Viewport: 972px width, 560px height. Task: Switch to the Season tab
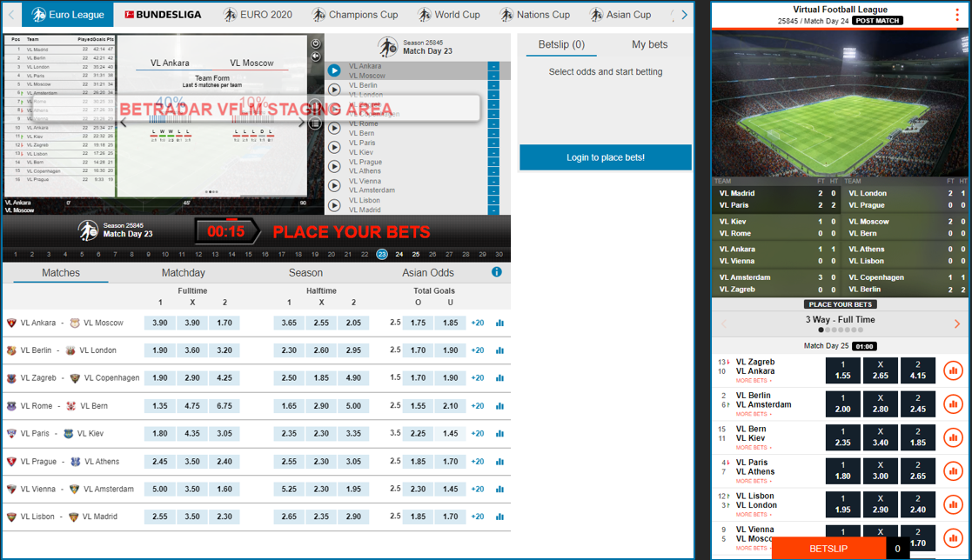click(305, 273)
